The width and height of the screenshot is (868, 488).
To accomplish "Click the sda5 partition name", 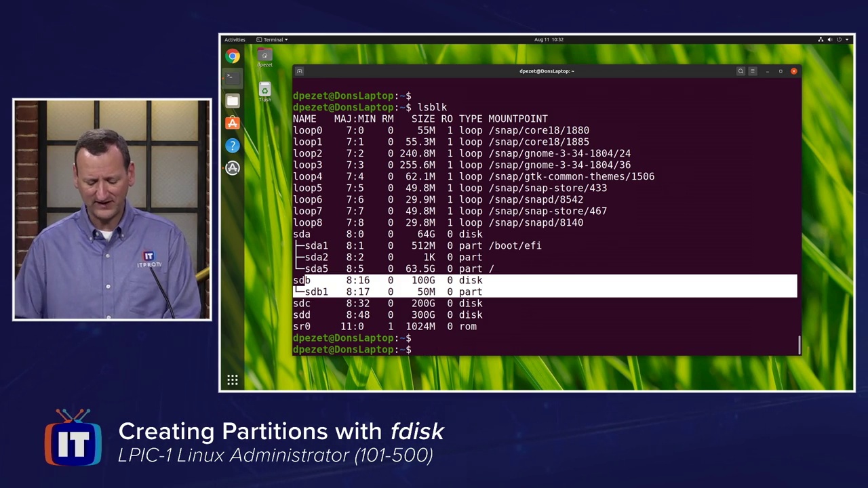I will pos(317,268).
